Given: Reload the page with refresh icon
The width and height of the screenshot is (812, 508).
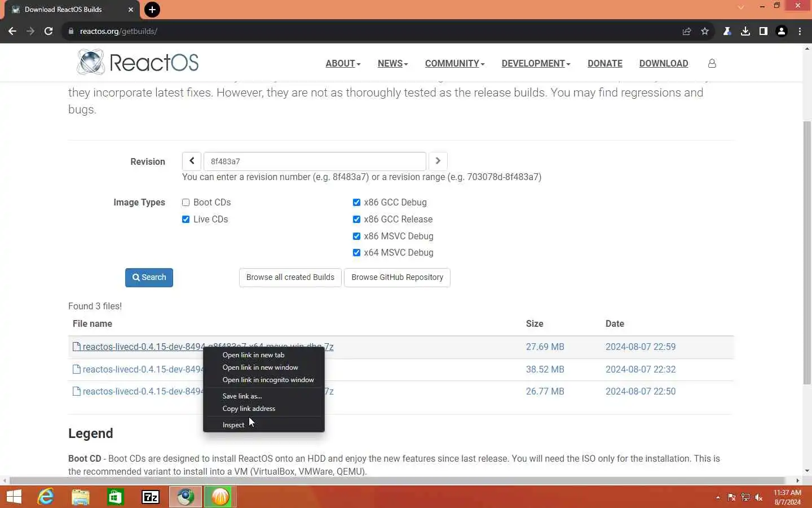Looking at the screenshot, I should click(x=48, y=31).
